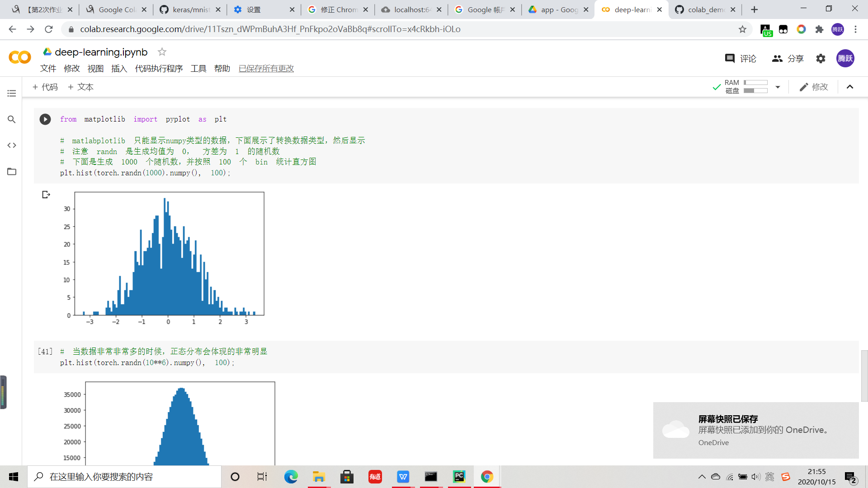The image size is (868, 488).
Task: Collapse the header with the chevron
Action: point(850,87)
